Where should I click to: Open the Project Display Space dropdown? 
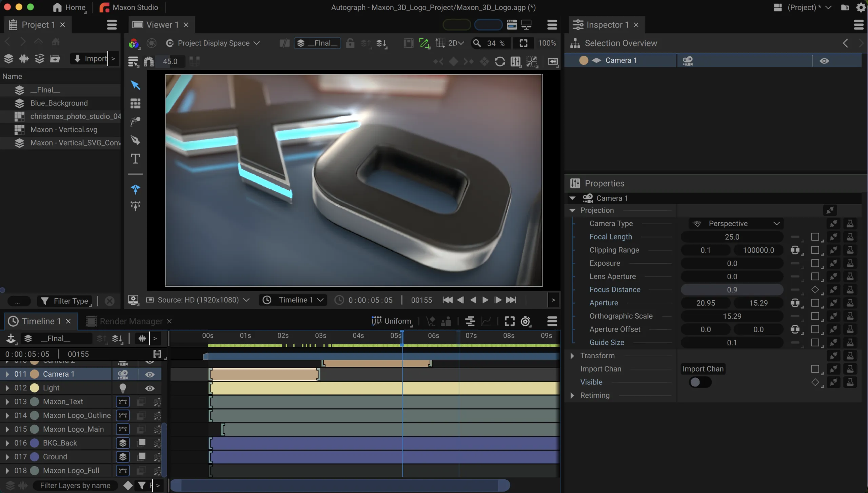[x=213, y=43]
